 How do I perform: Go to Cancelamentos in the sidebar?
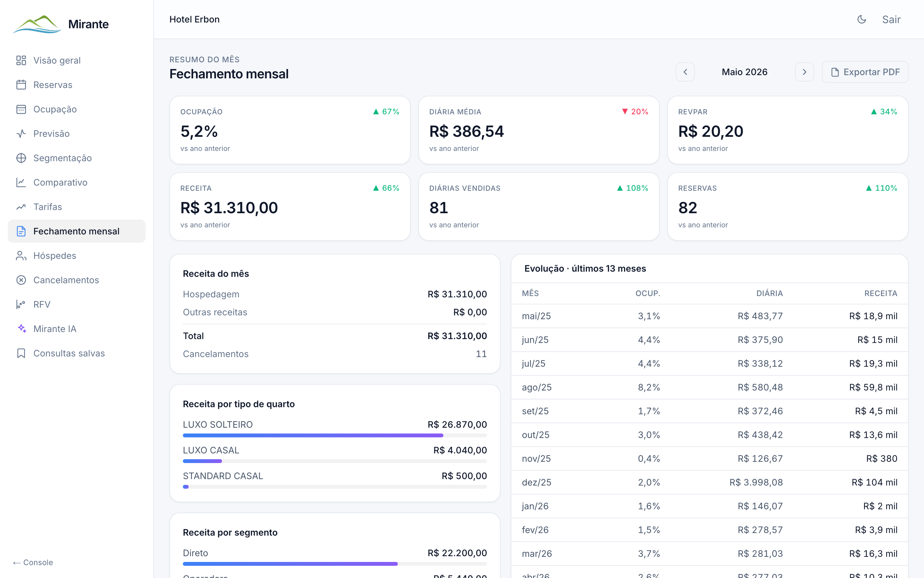(76, 280)
